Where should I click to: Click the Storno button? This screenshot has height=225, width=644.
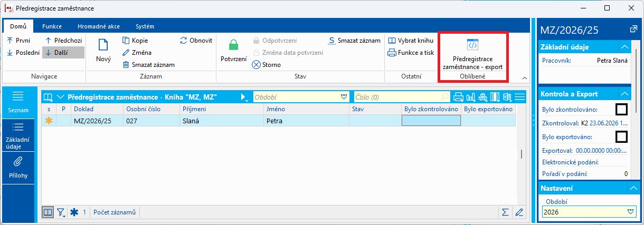(267, 65)
